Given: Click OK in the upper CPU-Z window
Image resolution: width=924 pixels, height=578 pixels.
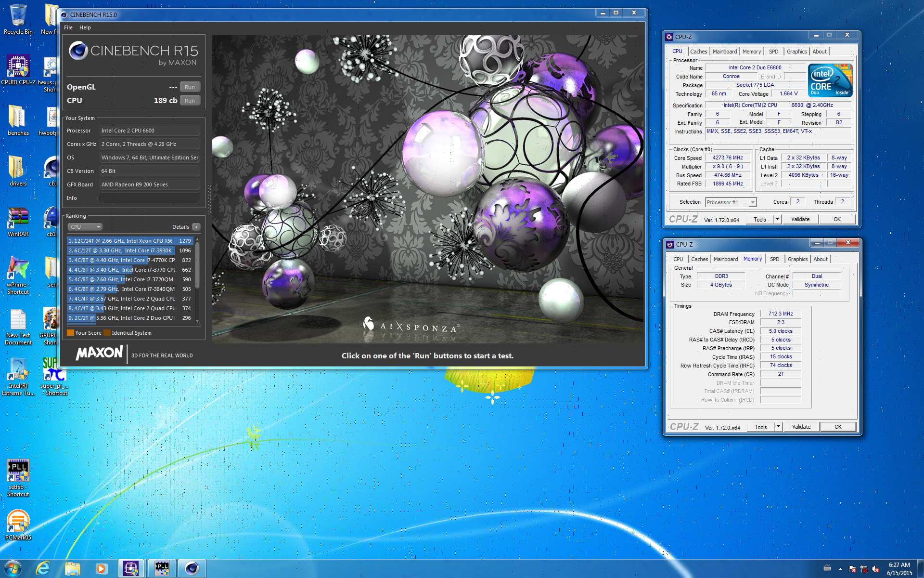Looking at the screenshot, I should click(x=837, y=219).
